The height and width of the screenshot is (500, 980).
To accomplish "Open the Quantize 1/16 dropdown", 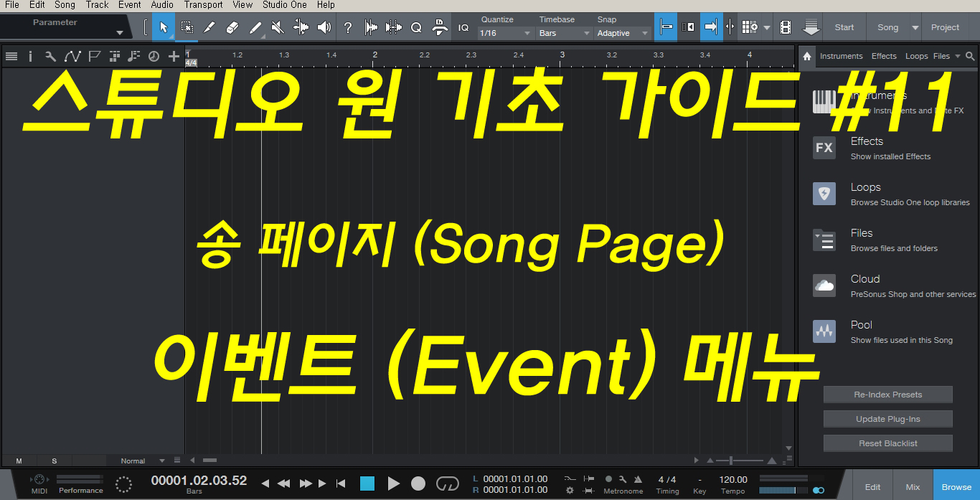I will tap(505, 33).
